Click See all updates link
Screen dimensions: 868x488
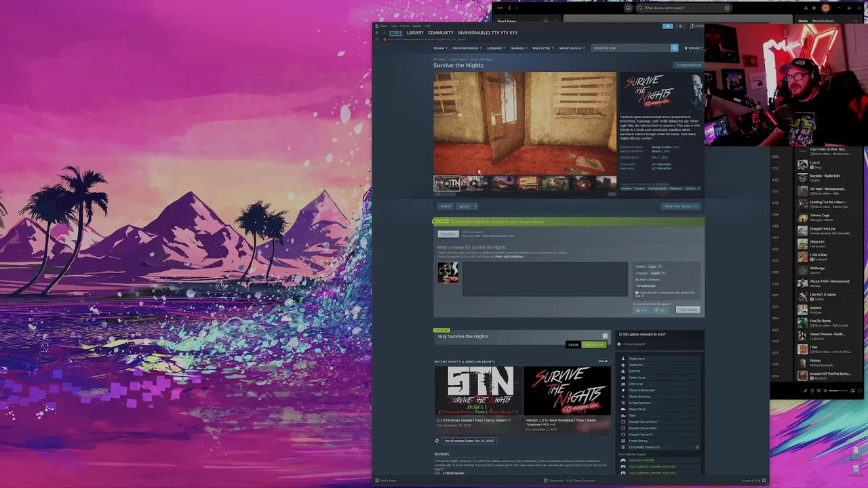(469, 441)
